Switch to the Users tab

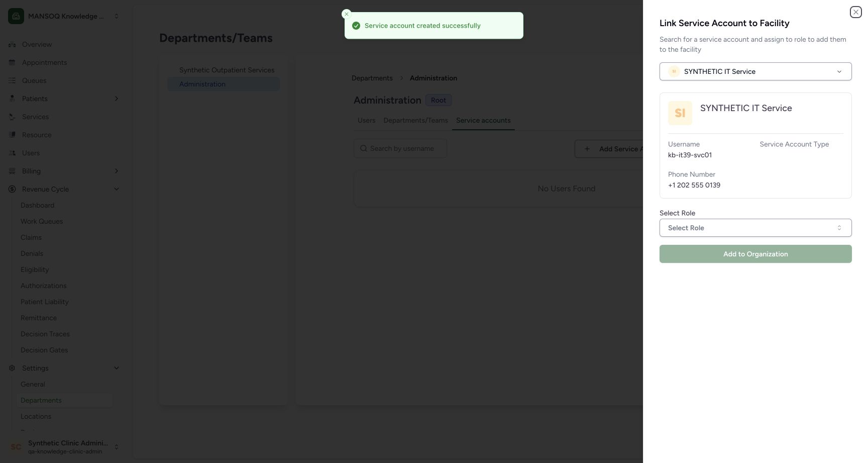click(x=367, y=121)
